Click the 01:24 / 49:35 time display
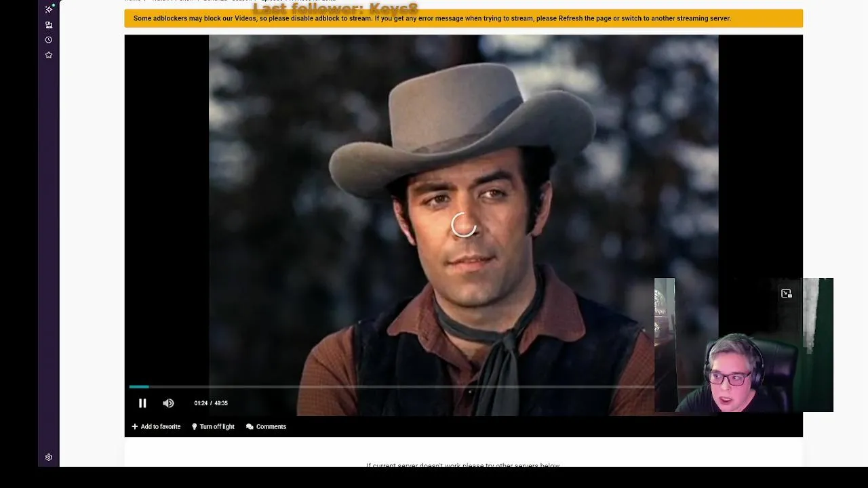The width and height of the screenshot is (868, 488). pyautogui.click(x=211, y=403)
